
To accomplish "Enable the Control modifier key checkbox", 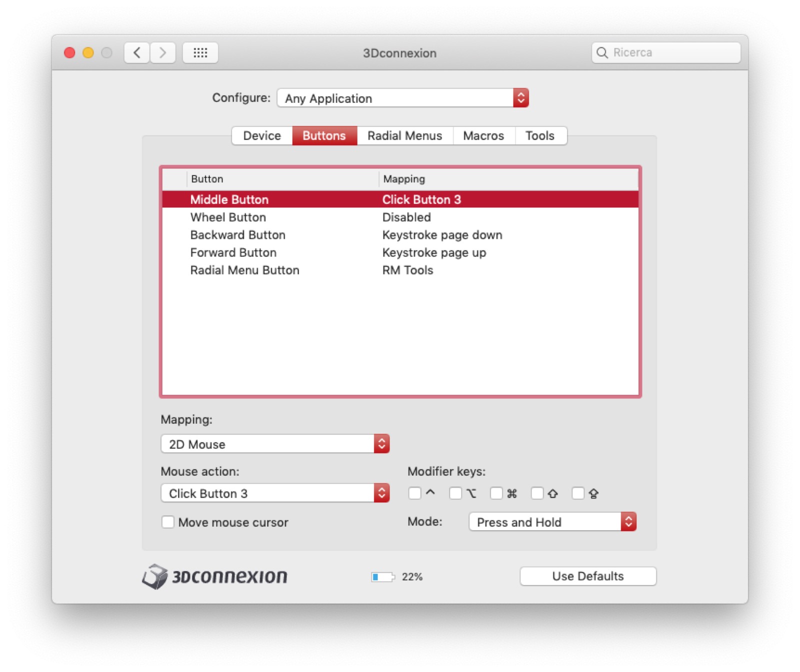I will pyautogui.click(x=414, y=493).
